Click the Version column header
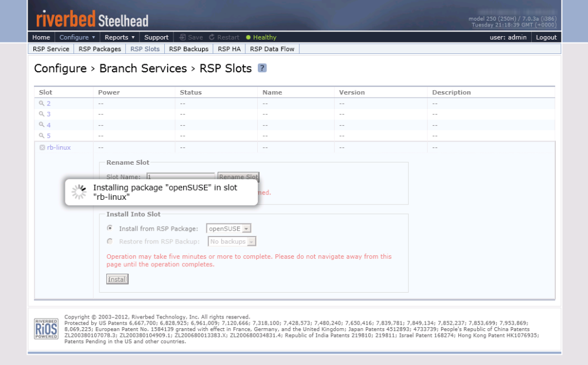This screenshot has width=588, height=365. [352, 92]
